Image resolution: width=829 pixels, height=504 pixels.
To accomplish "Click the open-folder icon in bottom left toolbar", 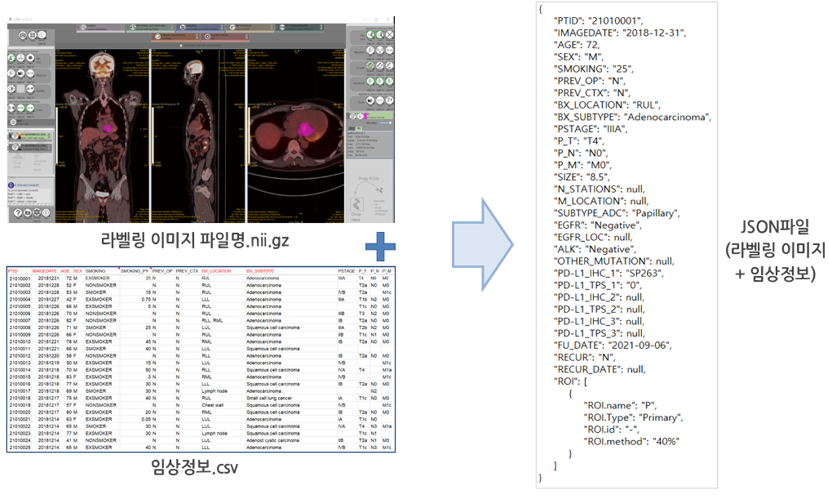I will coord(27,212).
